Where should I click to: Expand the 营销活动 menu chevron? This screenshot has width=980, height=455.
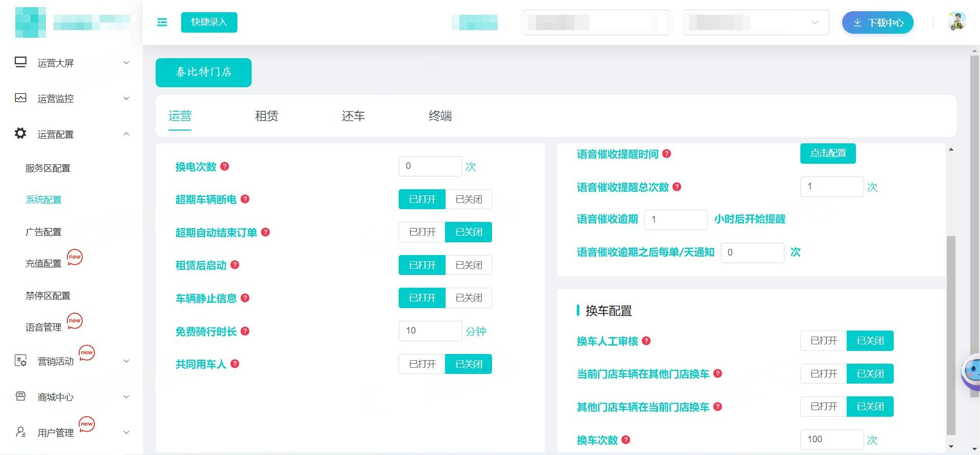coord(127,361)
